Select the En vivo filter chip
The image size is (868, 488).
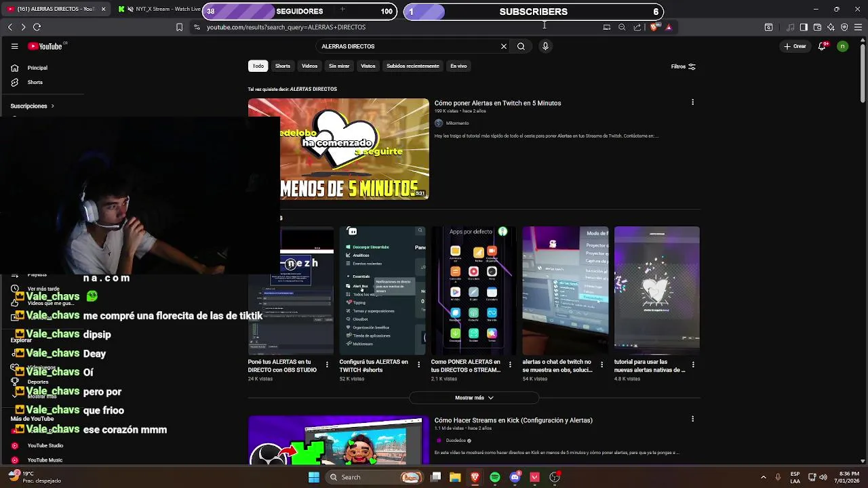point(458,66)
